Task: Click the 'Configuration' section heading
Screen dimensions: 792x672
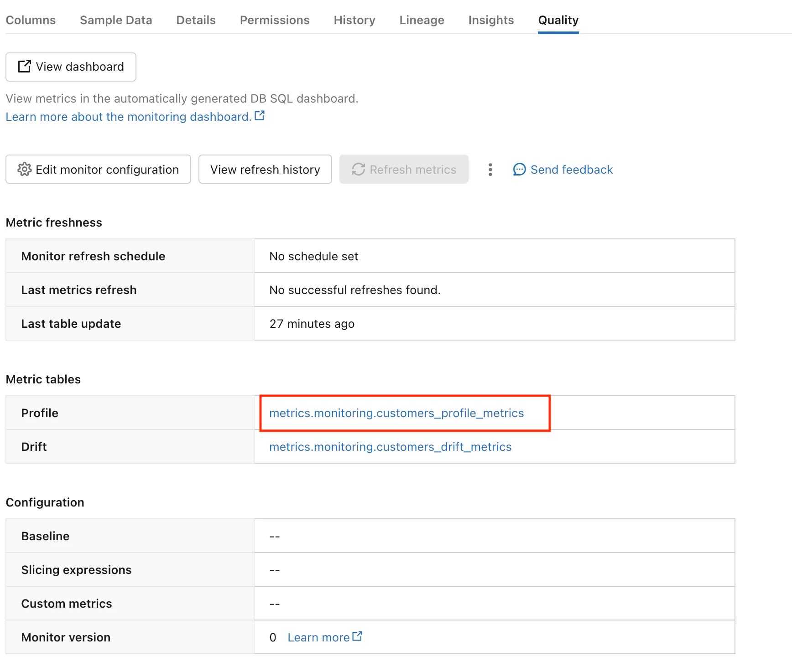Action: coord(45,502)
